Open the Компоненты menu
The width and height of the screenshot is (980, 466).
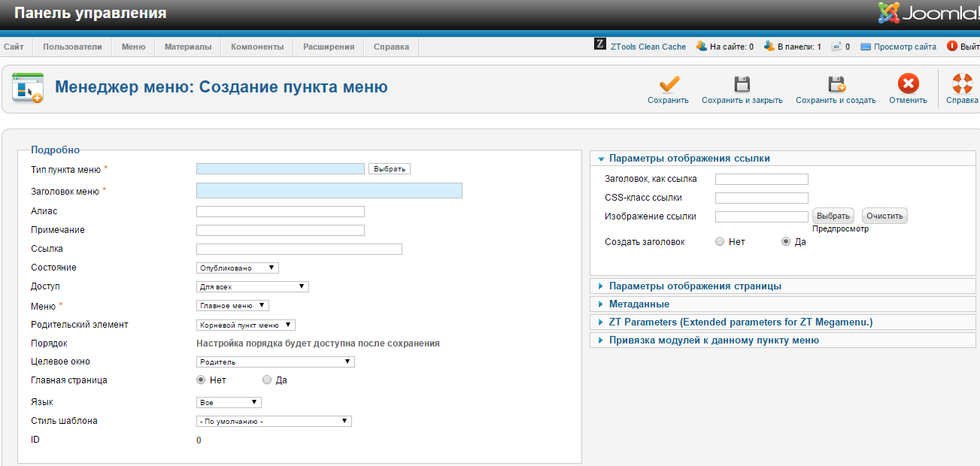(257, 47)
